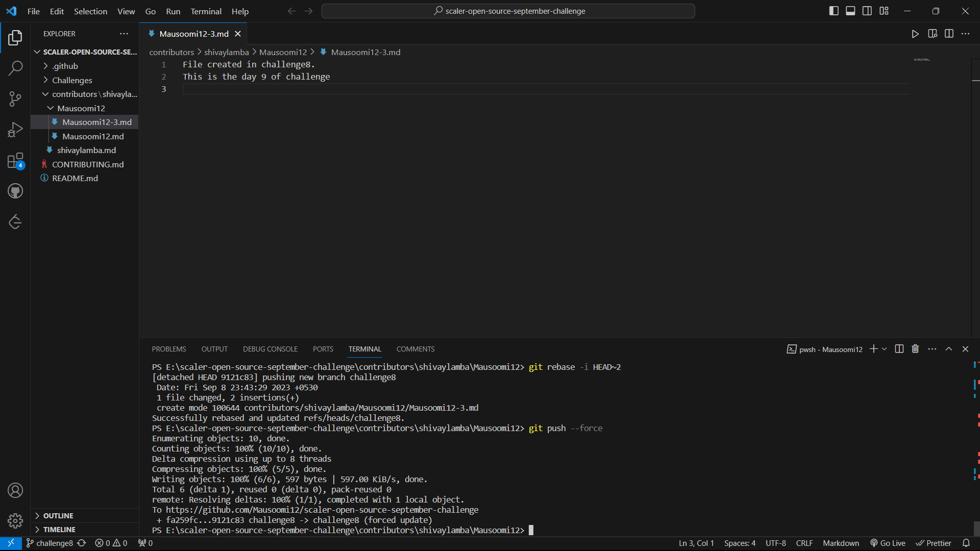The height and width of the screenshot is (551, 980).
Task: Open the terminal profile dropdown arrow
Action: (x=884, y=349)
